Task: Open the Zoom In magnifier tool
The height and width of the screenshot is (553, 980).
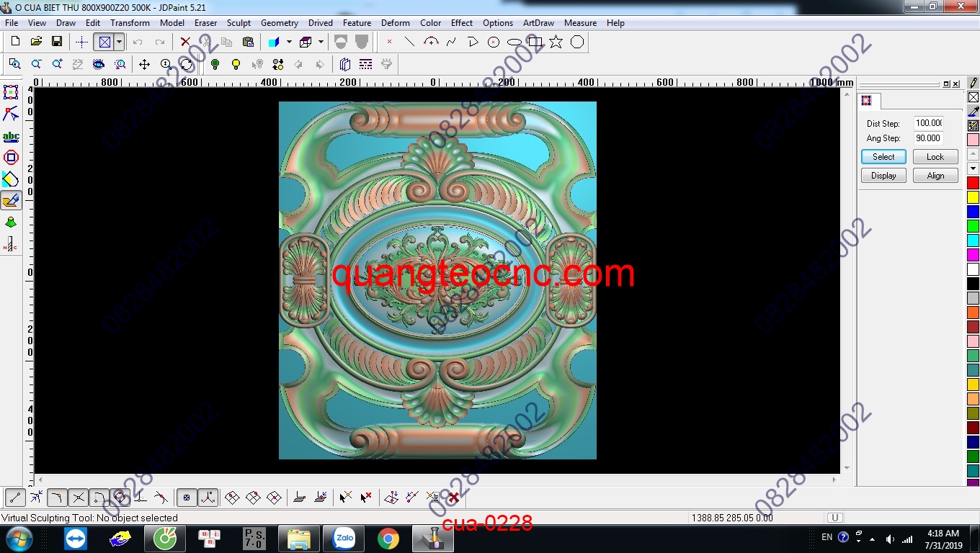Action: click(x=56, y=63)
